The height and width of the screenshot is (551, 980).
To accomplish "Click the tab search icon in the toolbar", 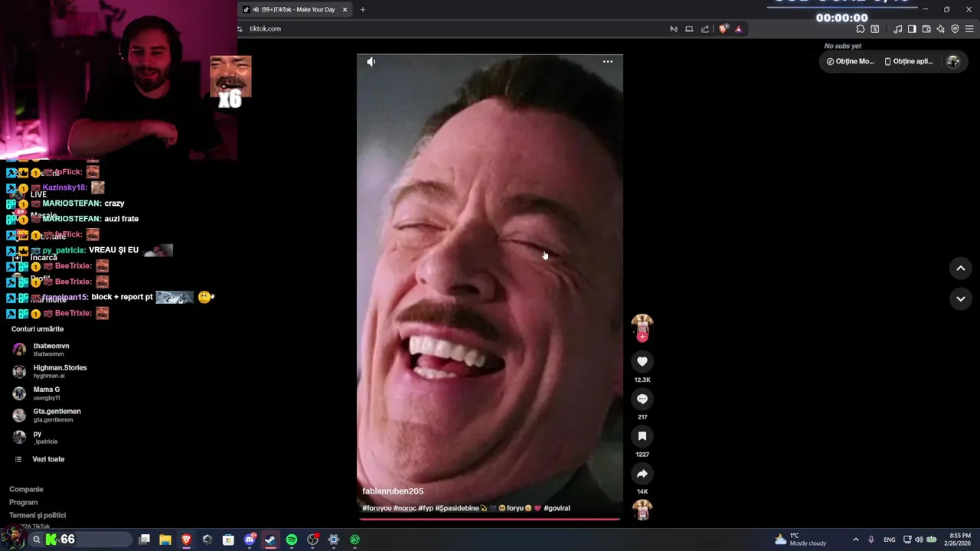I will (875, 29).
